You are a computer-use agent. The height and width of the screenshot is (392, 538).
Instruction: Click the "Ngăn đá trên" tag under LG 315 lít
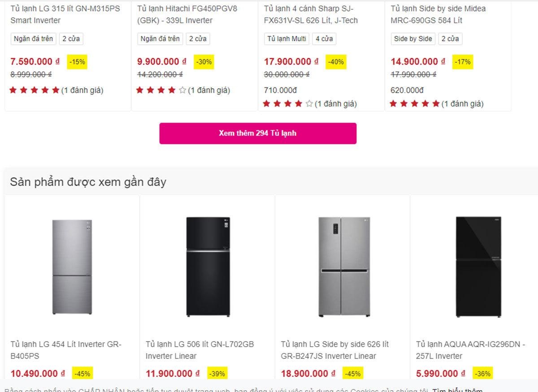click(x=33, y=39)
